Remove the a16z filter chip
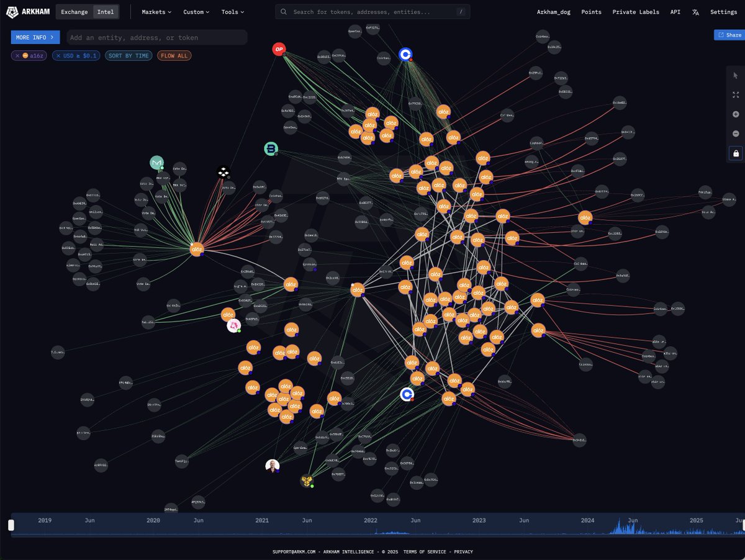745x560 pixels. click(x=16, y=56)
